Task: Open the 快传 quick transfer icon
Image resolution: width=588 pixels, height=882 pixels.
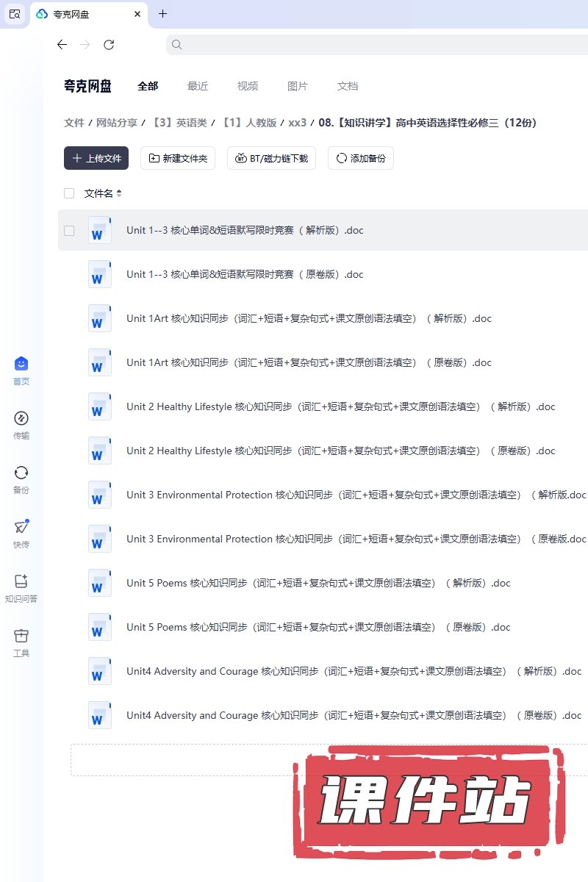Action: [21, 527]
